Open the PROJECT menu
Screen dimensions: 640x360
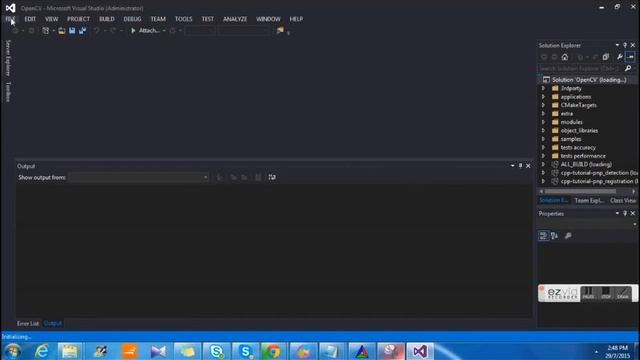click(78, 19)
